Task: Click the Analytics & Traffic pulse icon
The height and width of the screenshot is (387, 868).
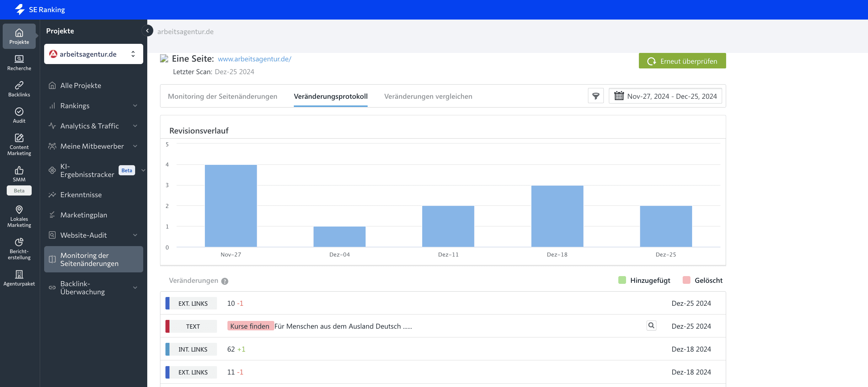Action: pyautogui.click(x=52, y=126)
